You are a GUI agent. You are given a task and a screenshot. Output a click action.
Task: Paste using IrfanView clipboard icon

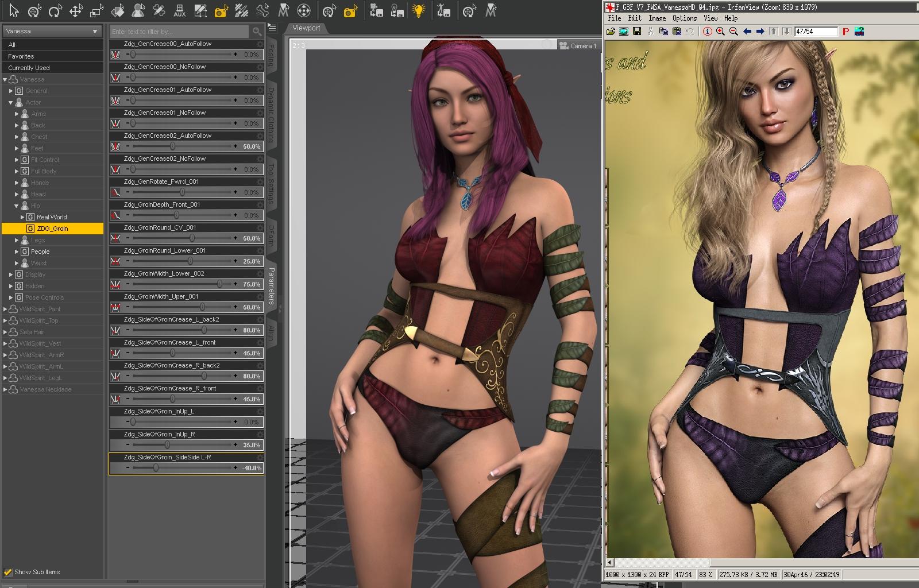(x=677, y=32)
